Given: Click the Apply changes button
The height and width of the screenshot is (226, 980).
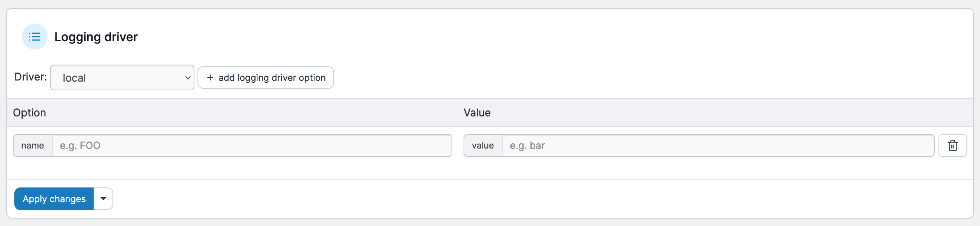Looking at the screenshot, I should tap(54, 199).
